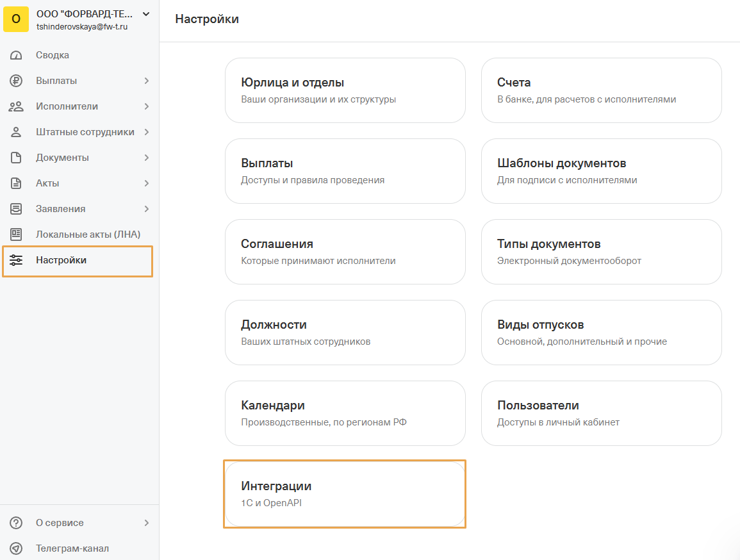Select Настройки in the sidebar menu
This screenshot has height=560, width=740.
click(62, 260)
